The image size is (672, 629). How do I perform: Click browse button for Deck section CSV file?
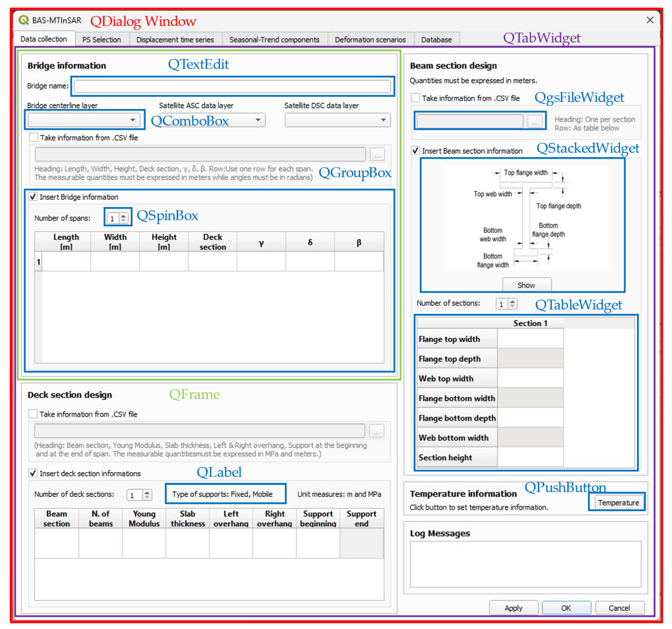click(377, 431)
